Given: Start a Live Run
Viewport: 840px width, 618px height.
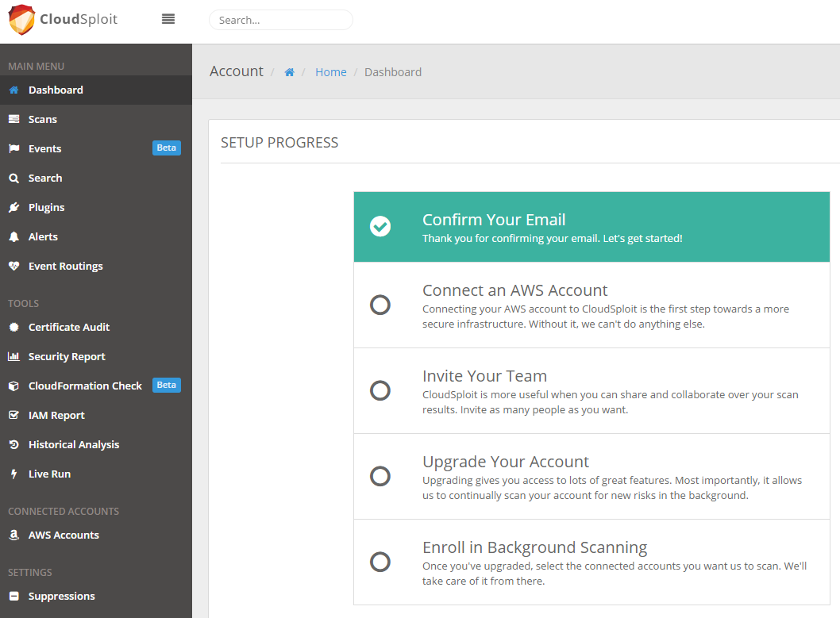Looking at the screenshot, I should click(96, 474).
